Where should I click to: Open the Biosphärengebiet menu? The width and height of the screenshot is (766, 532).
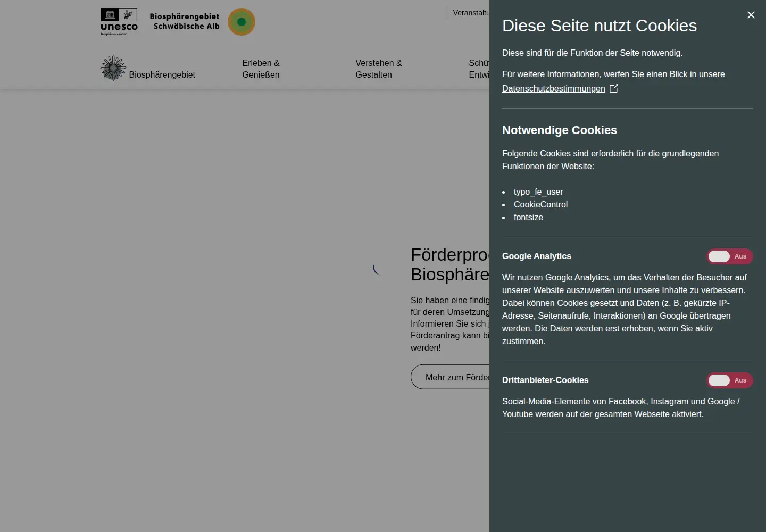pos(162,75)
